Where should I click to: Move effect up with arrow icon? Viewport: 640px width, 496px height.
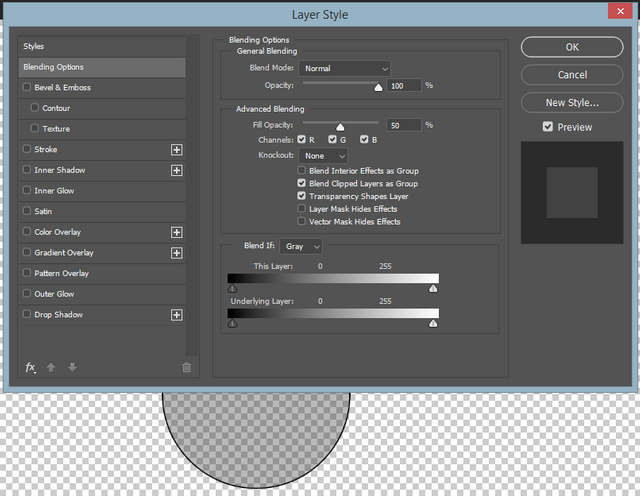point(51,367)
